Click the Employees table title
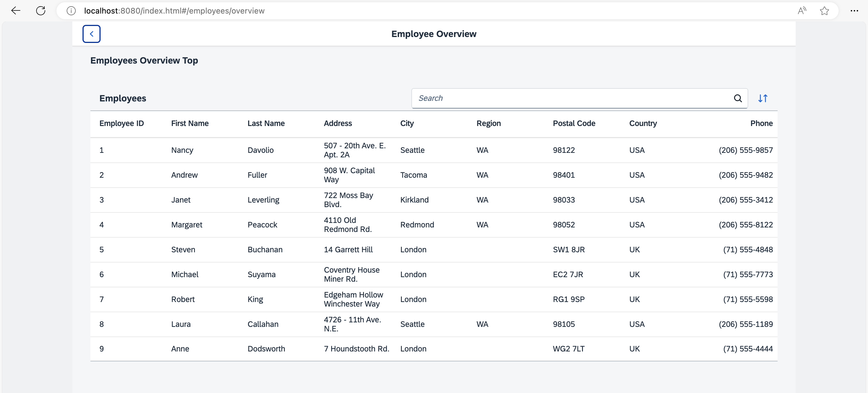868x393 pixels. pos(123,98)
